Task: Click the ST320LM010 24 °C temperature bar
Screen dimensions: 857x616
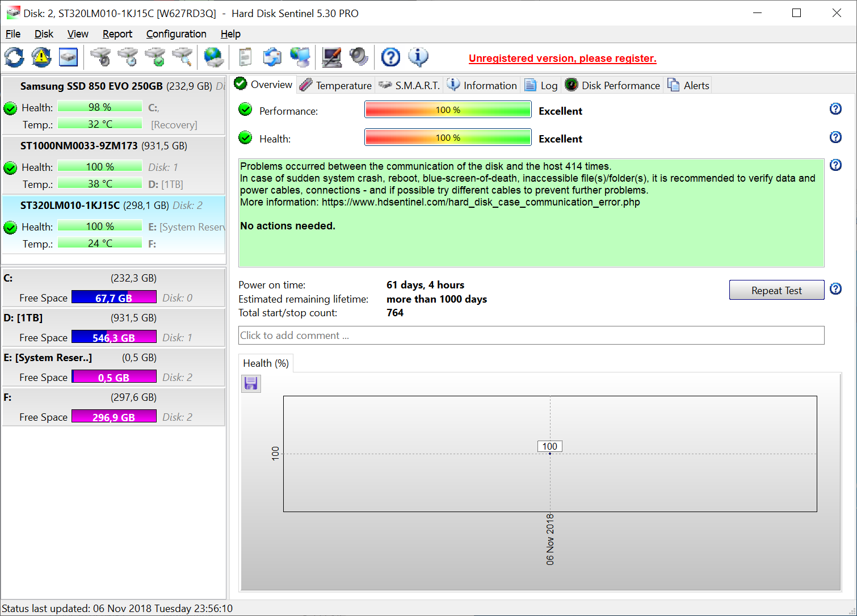Action: point(100,243)
